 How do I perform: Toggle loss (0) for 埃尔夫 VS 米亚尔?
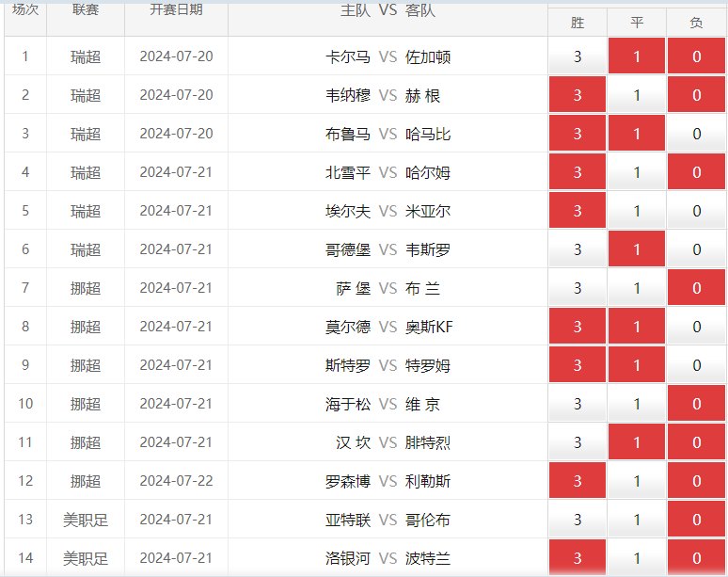[x=696, y=211]
